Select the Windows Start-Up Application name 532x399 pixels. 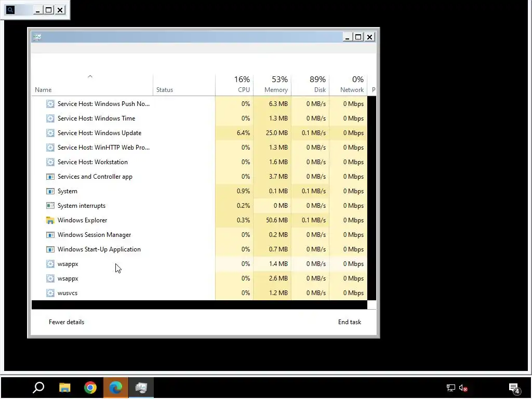(99, 249)
